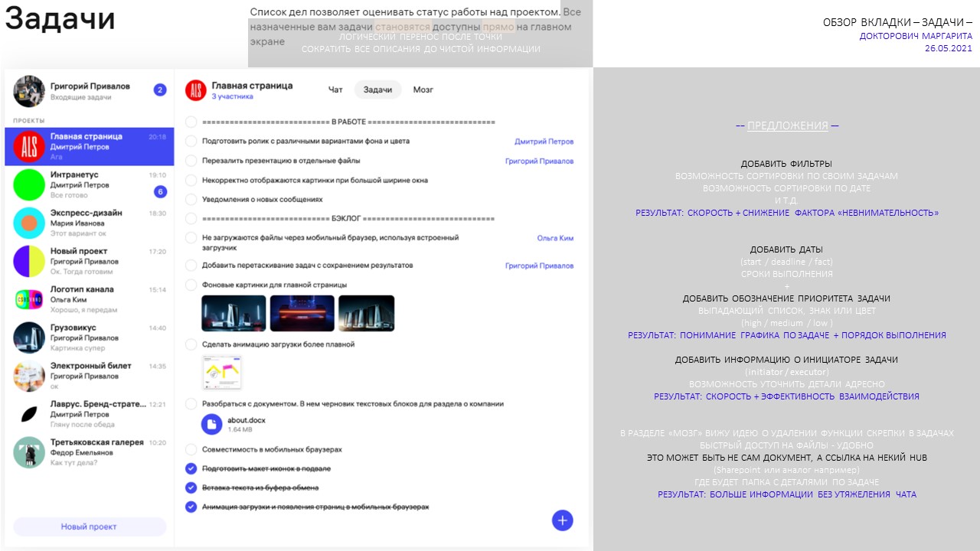
Task: Open first background image thumbnail
Action: [x=234, y=313]
